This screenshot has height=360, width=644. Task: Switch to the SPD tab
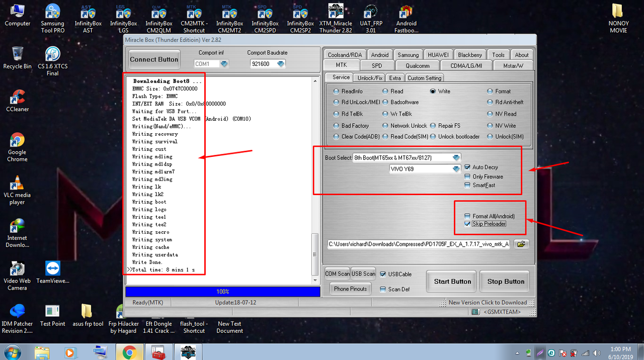[376, 65]
